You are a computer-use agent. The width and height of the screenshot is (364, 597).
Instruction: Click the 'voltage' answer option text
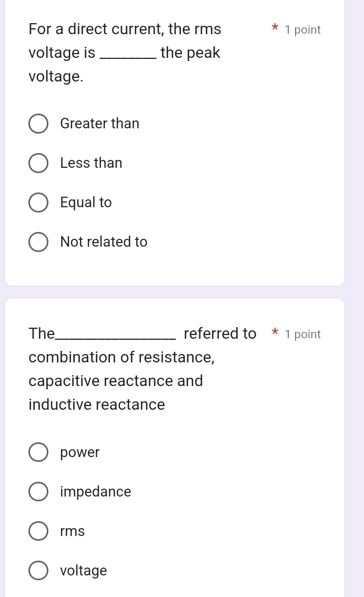coord(84,571)
